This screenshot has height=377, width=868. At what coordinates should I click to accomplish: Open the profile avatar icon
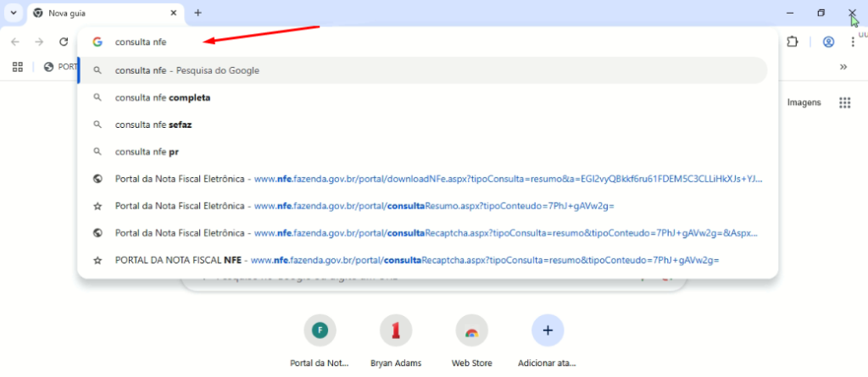click(x=828, y=42)
